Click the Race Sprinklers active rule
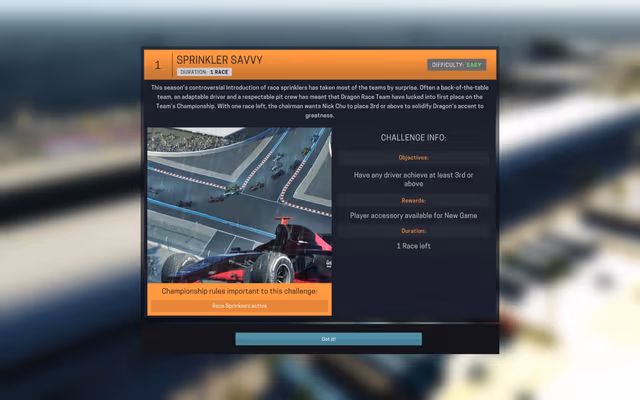This screenshot has width=640, height=400. coord(239,306)
